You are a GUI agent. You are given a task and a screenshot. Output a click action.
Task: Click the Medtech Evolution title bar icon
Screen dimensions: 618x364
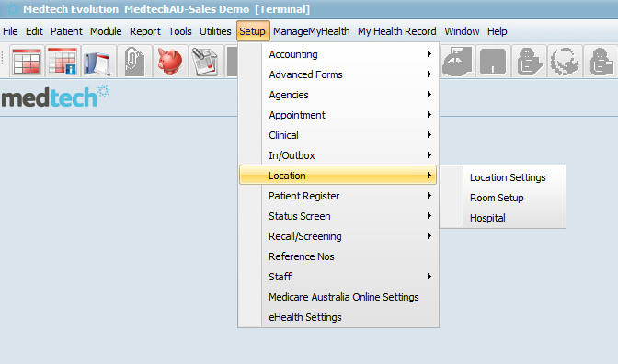(x=13, y=8)
